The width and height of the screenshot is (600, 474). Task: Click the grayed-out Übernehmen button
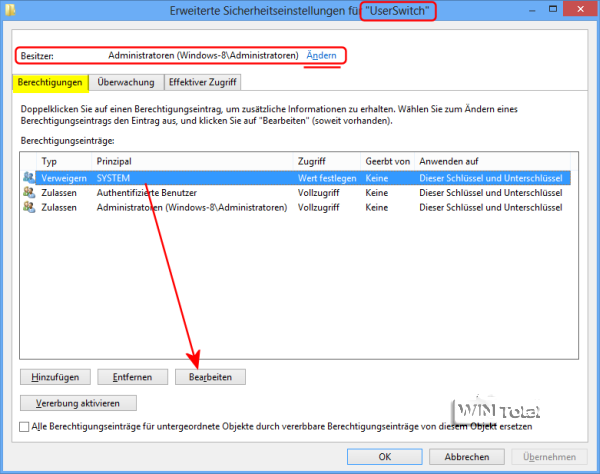(549, 457)
